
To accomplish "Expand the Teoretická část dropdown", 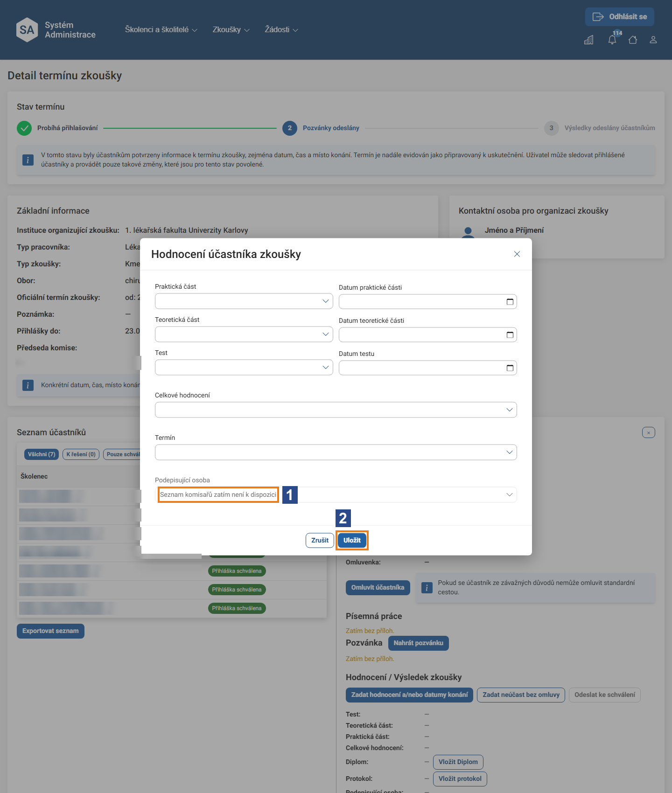I will pos(244,334).
